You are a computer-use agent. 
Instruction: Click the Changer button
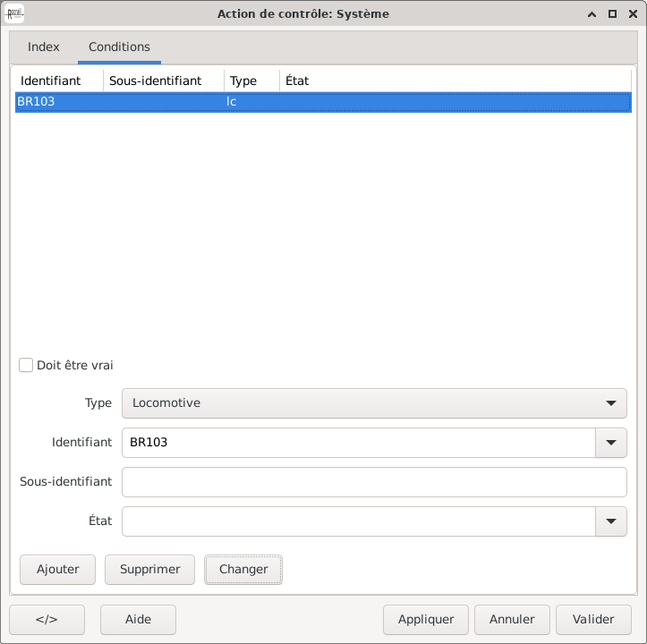tap(243, 570)
